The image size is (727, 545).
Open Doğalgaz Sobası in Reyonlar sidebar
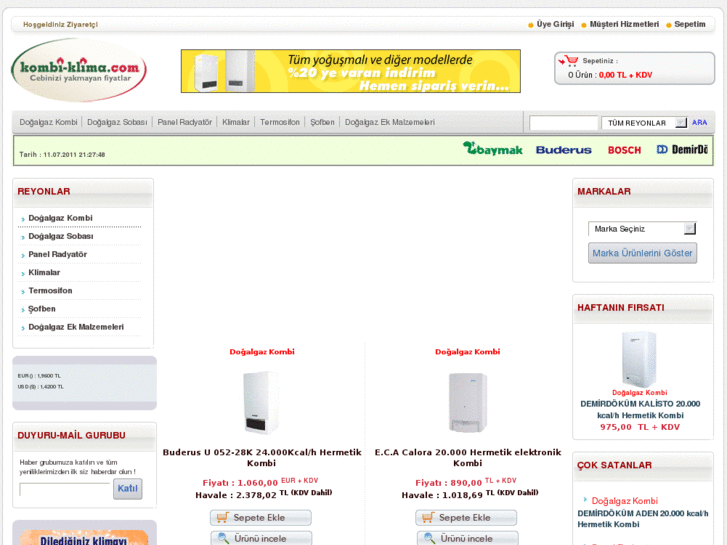point(61,236)
